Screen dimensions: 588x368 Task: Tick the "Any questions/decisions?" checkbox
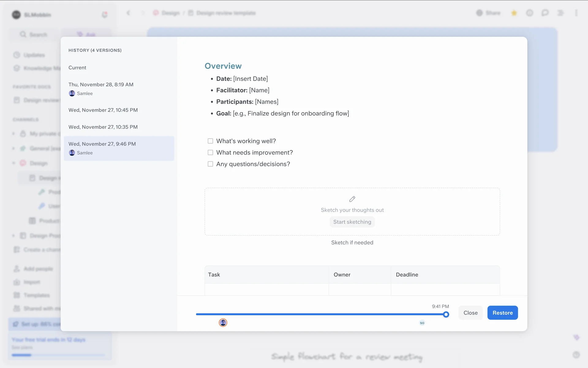coord(210,164)
